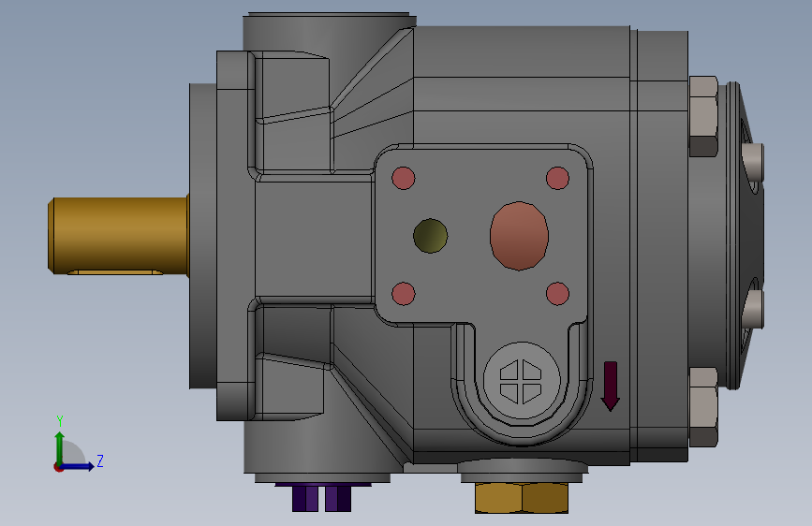Select the lower hex nut on the end cover
The width and height of the screenshot is (812, 526).
pyautogui.click(x=703, y=407)
